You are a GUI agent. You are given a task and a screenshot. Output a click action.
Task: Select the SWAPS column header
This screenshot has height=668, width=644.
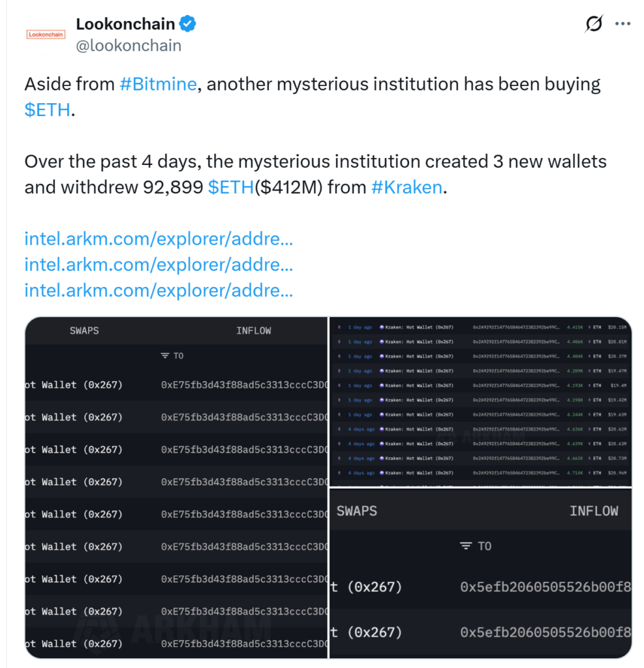coord(84,331)
